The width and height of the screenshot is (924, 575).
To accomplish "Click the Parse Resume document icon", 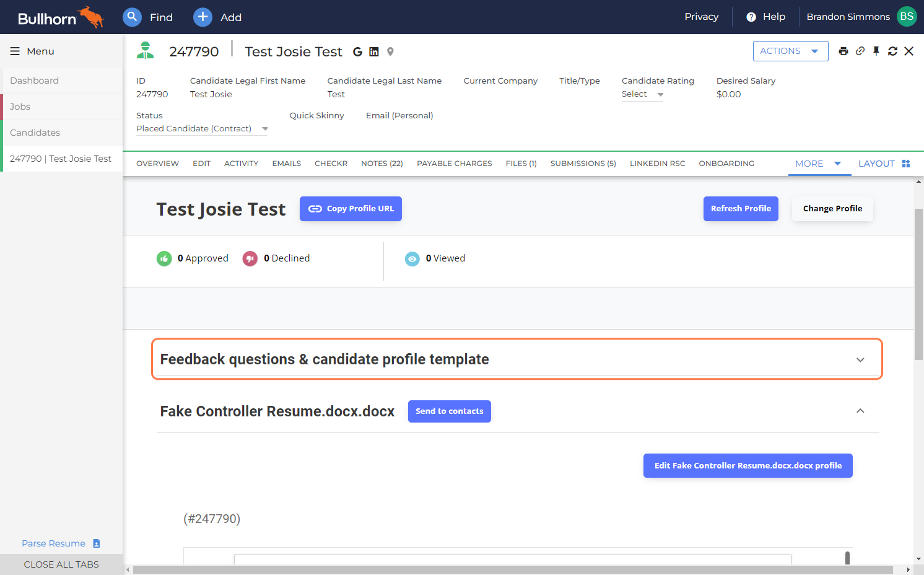I will pyautogui.click(x=97, y=543).
